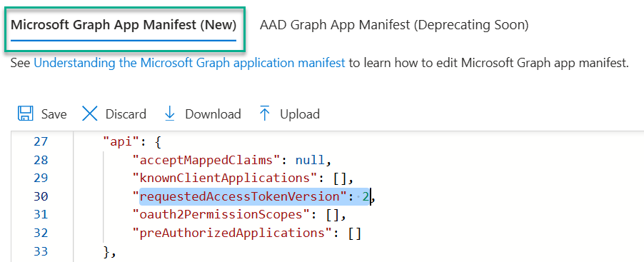Viewport: 644px width, 262px height.
Task: Click line number 30 in the gutter
Action: [41, 196]
